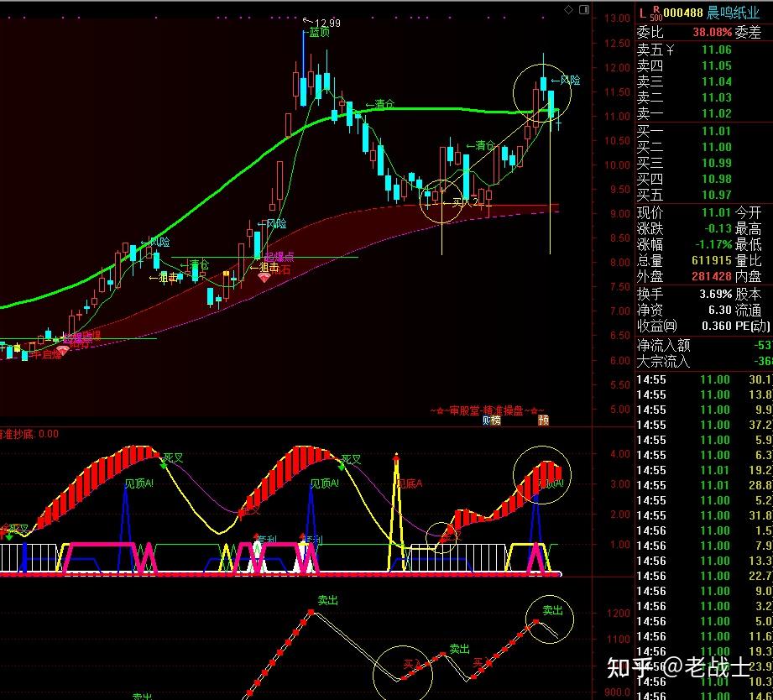Select the 买一 price 11.01
The image size is (773, 700).
(x=717, y=131)
